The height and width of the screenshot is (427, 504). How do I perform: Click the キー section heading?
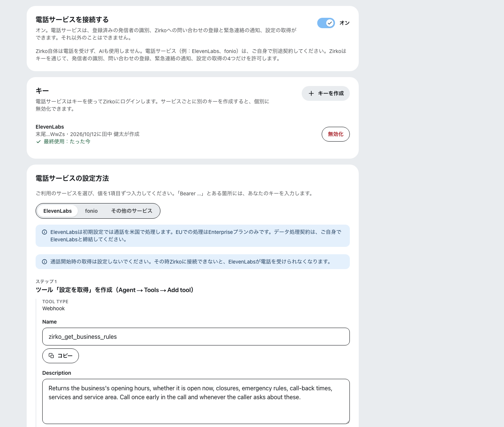[x=42, y=91]
